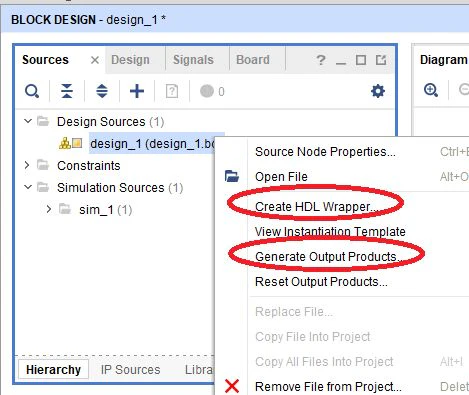Screen dimensions: 469x395
Task: Click the Add Sources plus icon
Action: 137,91
